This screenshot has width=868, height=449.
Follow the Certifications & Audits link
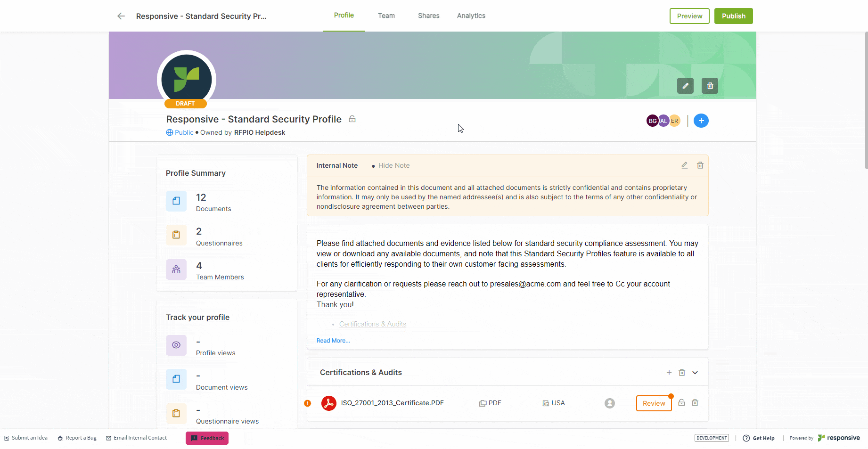[x=373, y=324]
